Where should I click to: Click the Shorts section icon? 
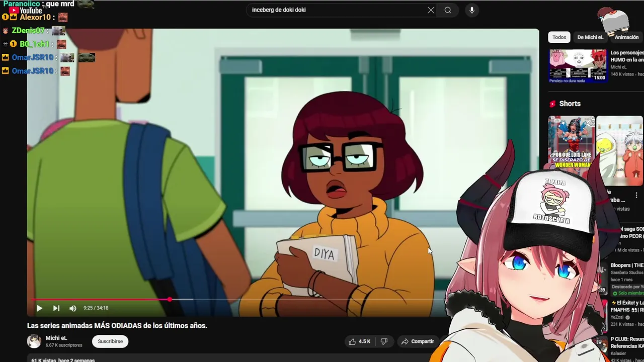[x=552, y=104]
